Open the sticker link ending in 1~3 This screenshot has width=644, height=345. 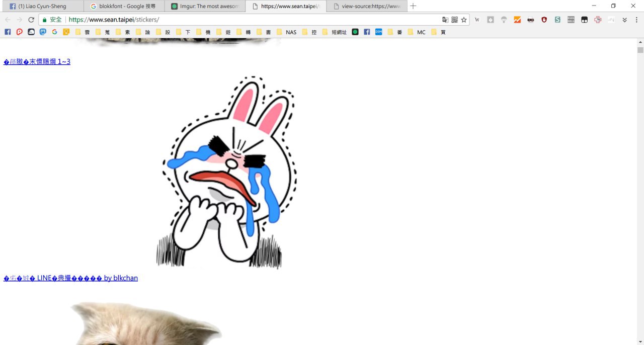tap(37, 62)
